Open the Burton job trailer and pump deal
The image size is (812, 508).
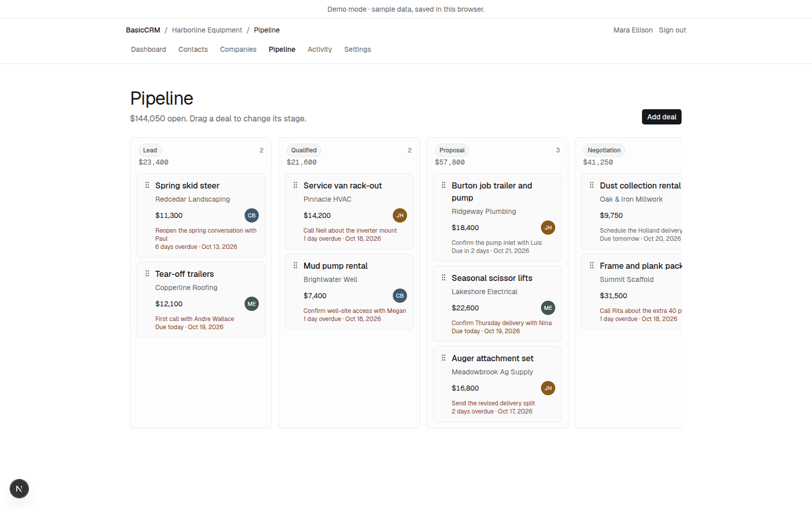492,192
